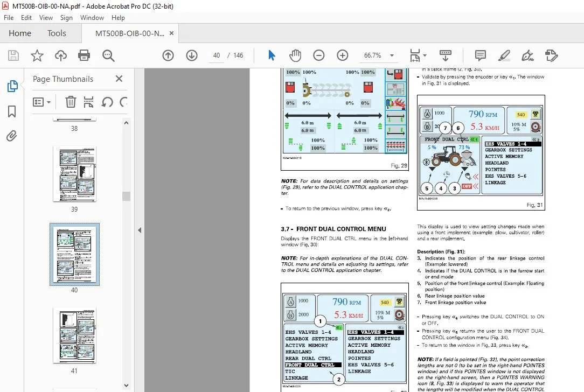Expand fit page tool dropdown arrow
584x392 pixels.
[x=425, y=56]
